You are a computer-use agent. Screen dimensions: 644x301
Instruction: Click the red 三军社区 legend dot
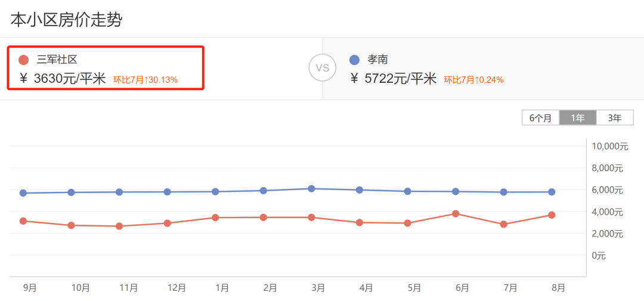(24, 60)
